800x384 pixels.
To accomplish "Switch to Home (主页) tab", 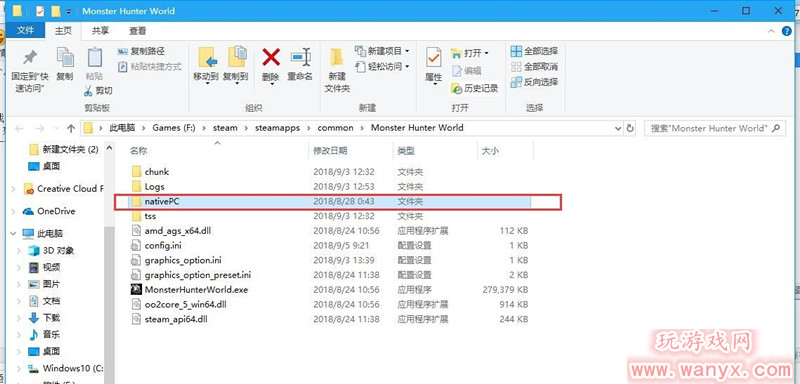I will point(63,31).
